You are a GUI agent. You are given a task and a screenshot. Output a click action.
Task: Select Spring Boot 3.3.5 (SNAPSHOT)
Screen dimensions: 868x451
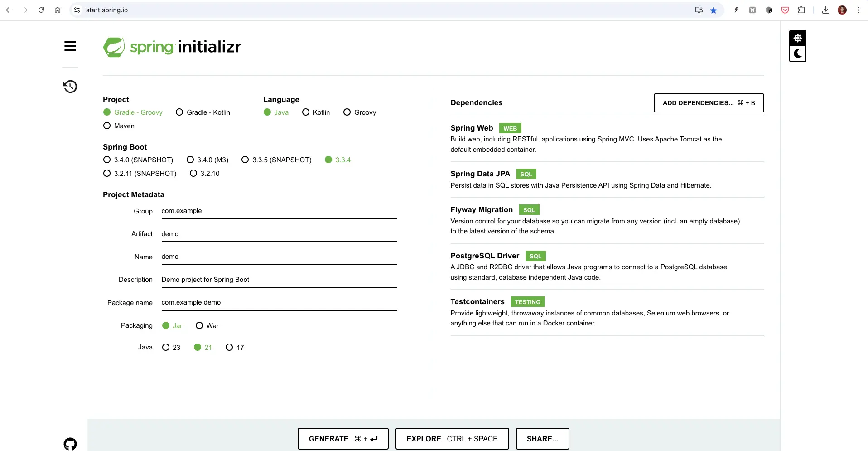point(276,160)
